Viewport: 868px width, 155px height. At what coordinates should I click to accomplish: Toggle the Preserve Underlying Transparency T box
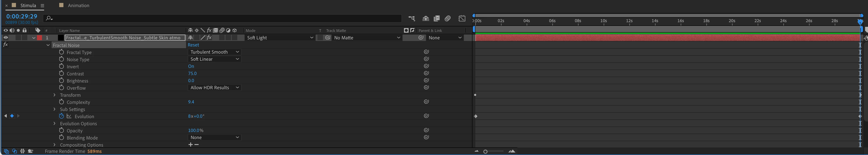pos(320,38)
